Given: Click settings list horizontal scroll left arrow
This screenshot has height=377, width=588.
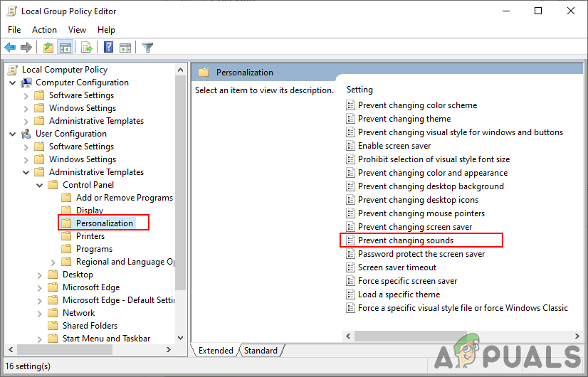Looking at the screenshot, I should 348,336.
